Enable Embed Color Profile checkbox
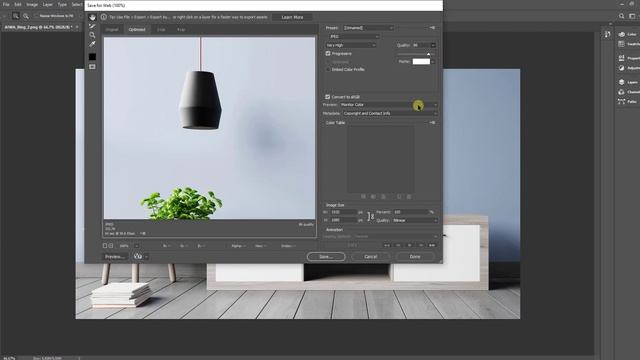 (x=328, y=69)
